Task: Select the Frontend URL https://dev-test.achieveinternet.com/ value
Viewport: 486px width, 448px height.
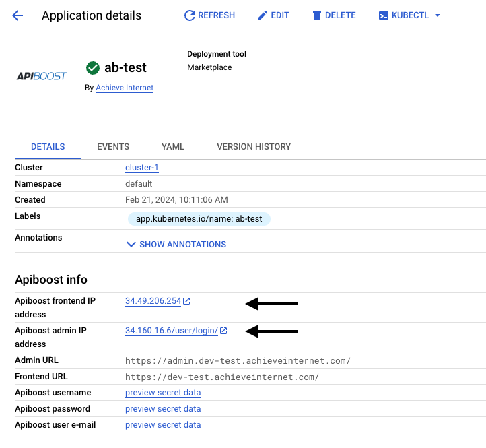Action: [222, 377]
